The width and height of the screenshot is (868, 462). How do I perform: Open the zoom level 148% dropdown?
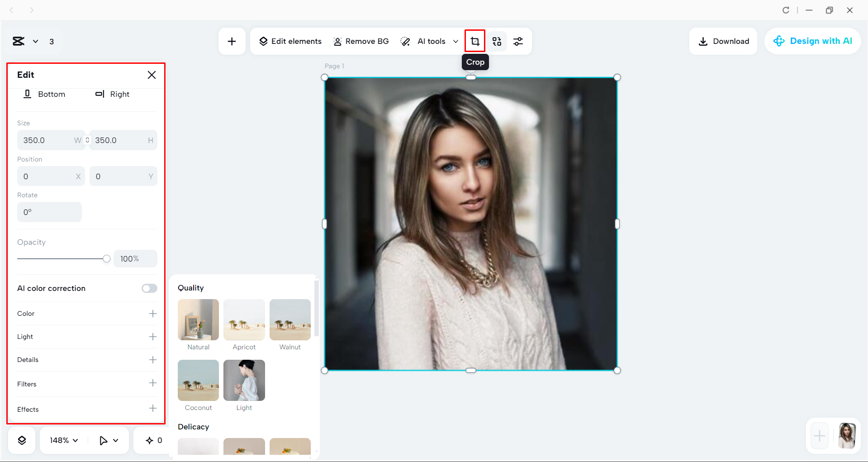[x=62, y=440]
